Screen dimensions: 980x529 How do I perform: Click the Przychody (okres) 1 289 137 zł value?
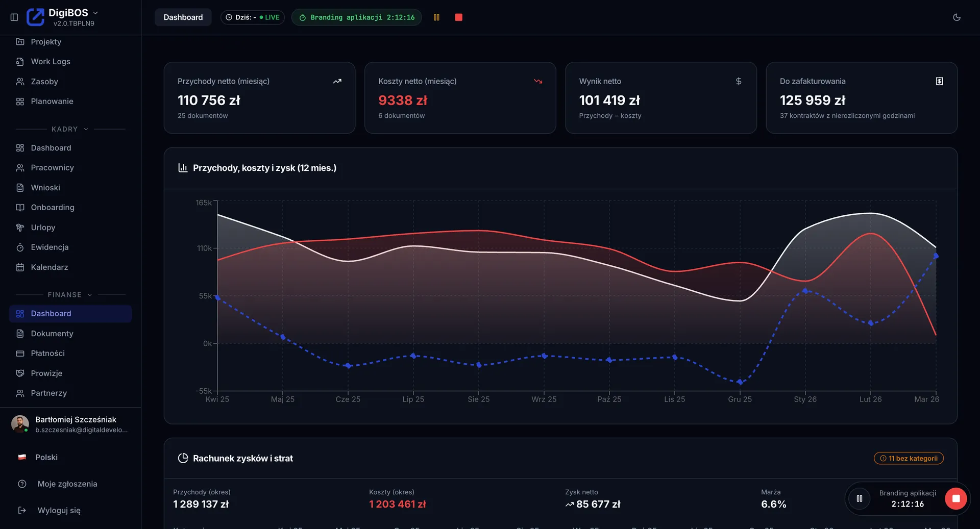point(201,504)
